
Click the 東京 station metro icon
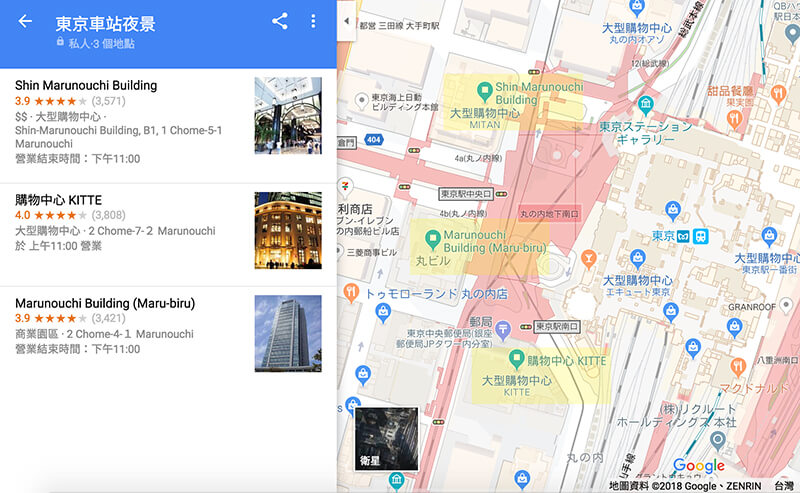[x=683, y=236]
